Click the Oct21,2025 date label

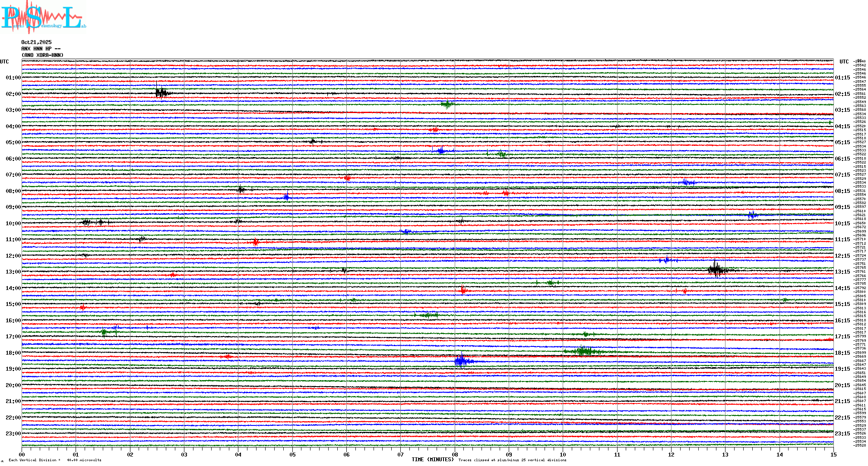click(36, 42)
